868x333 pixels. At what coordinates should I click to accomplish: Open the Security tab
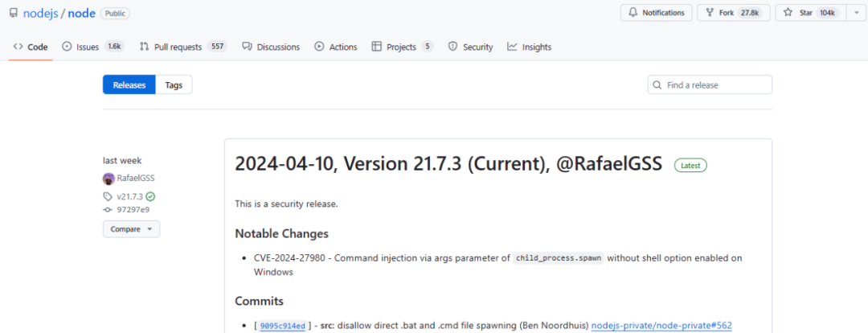point(470,47)
